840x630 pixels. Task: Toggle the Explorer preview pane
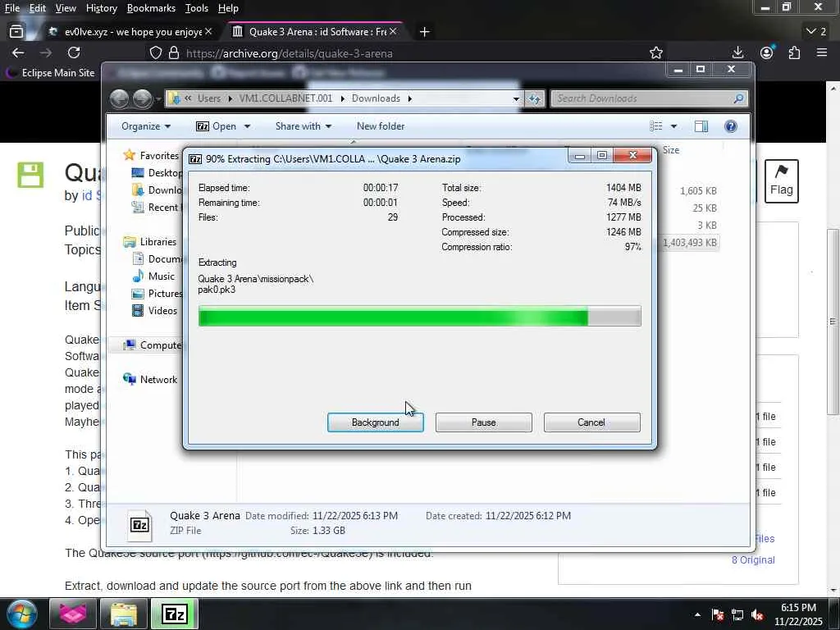[701, 126]
